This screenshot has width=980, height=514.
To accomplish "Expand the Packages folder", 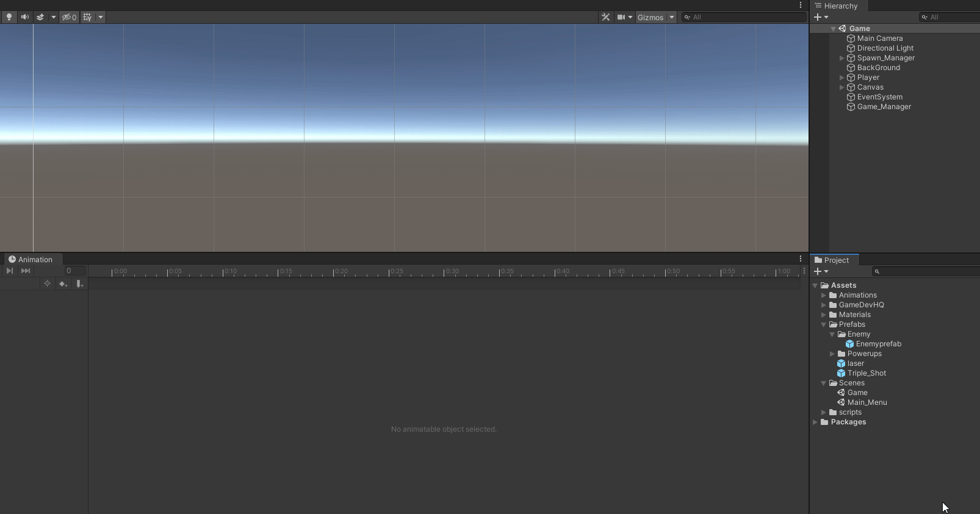I will click(815, 422).
